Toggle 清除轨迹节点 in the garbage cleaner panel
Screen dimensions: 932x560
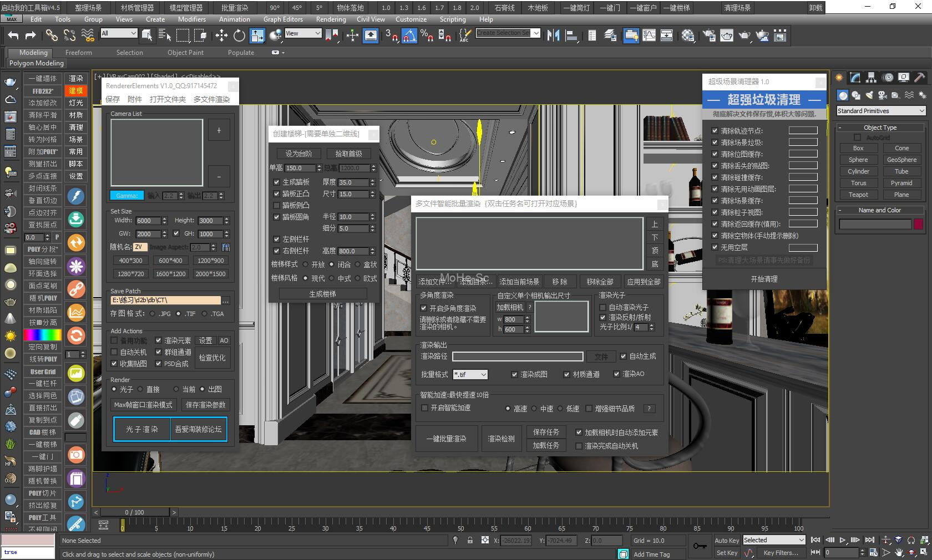(715, 131)
